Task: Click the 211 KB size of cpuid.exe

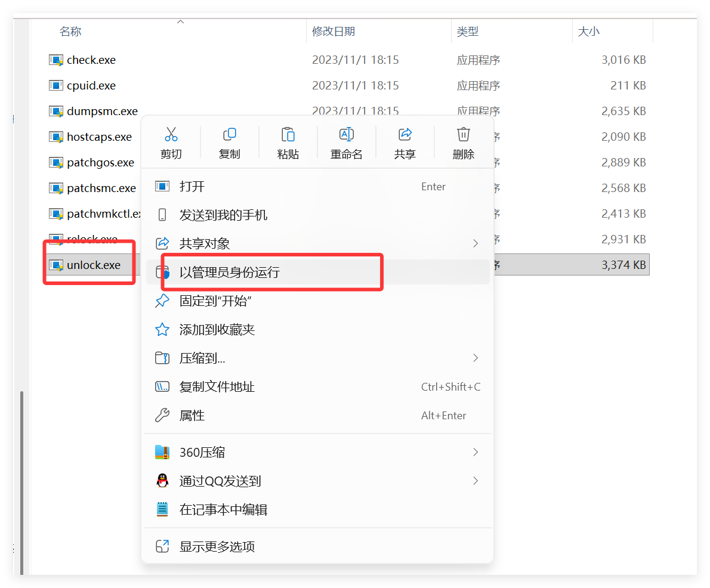Action: [x=628, y=85]
